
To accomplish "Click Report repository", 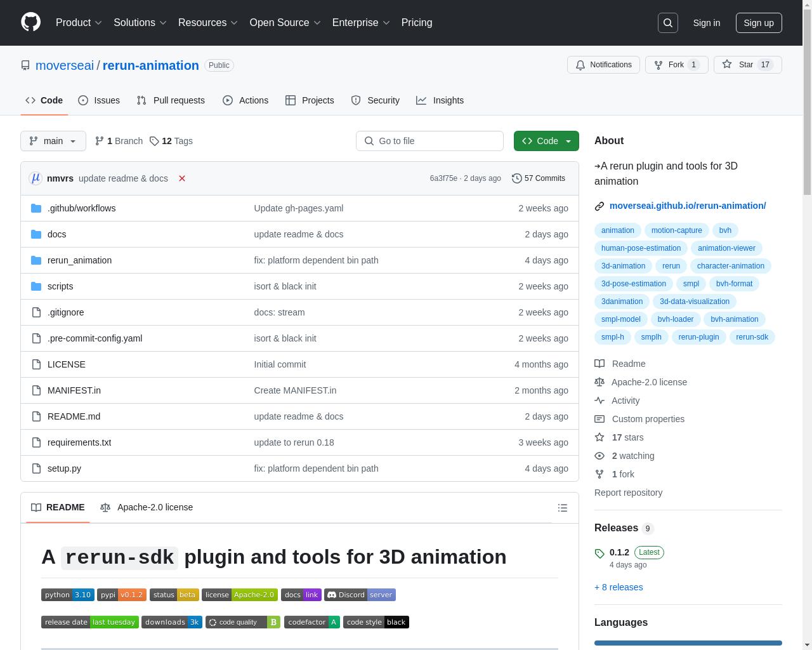I will click(628, 493).
